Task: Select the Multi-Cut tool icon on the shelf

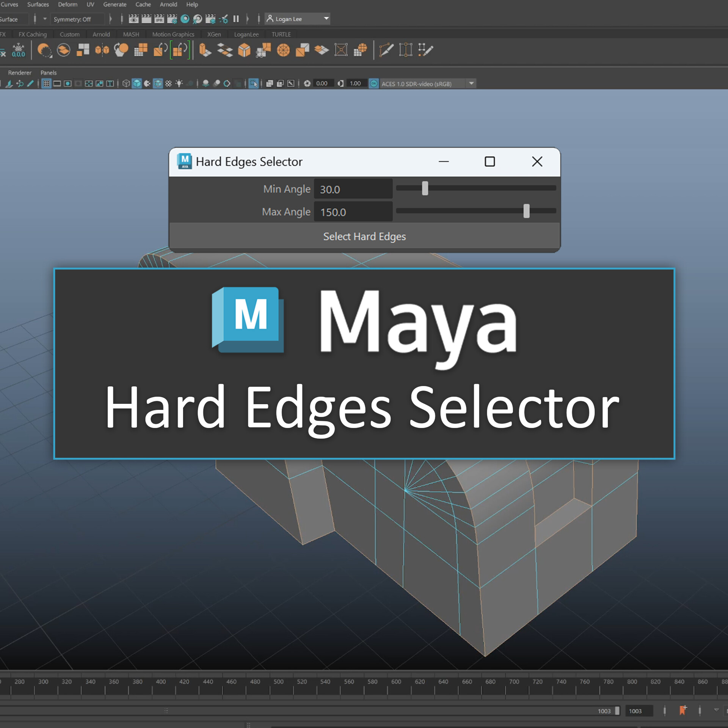Action: [x=387, y=50]
